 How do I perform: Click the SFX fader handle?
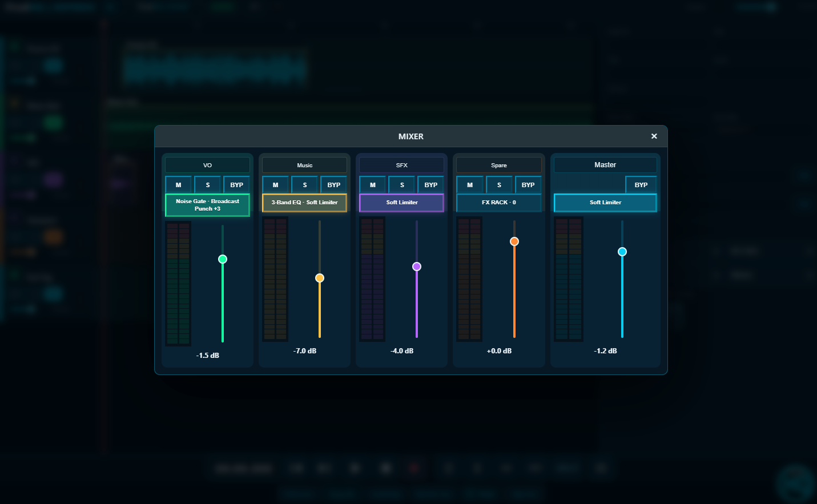pos(417,267)
